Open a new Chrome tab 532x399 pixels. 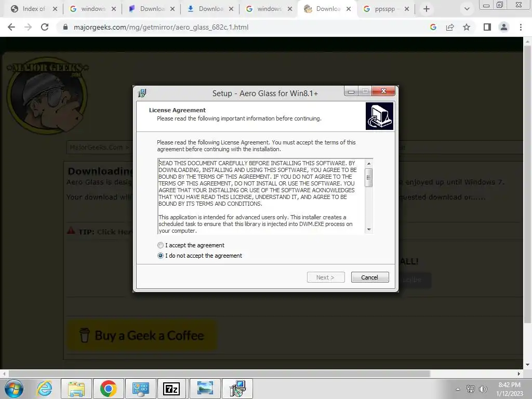point(427,9)
